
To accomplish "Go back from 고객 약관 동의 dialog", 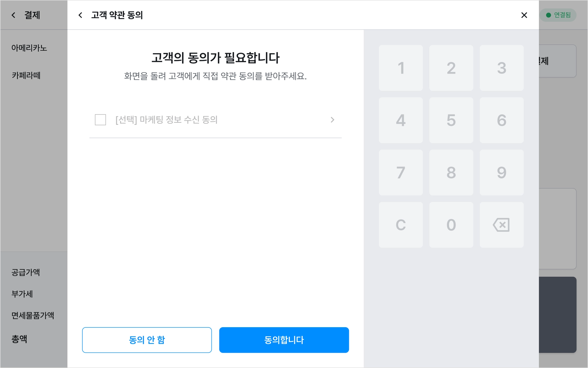I will [x=80, y=15].
